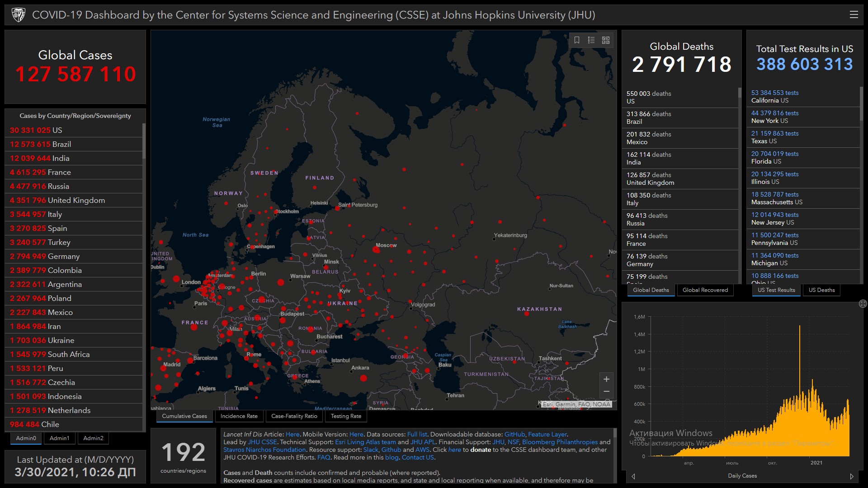Open the hamburger menu in header

tap(854, 14)
